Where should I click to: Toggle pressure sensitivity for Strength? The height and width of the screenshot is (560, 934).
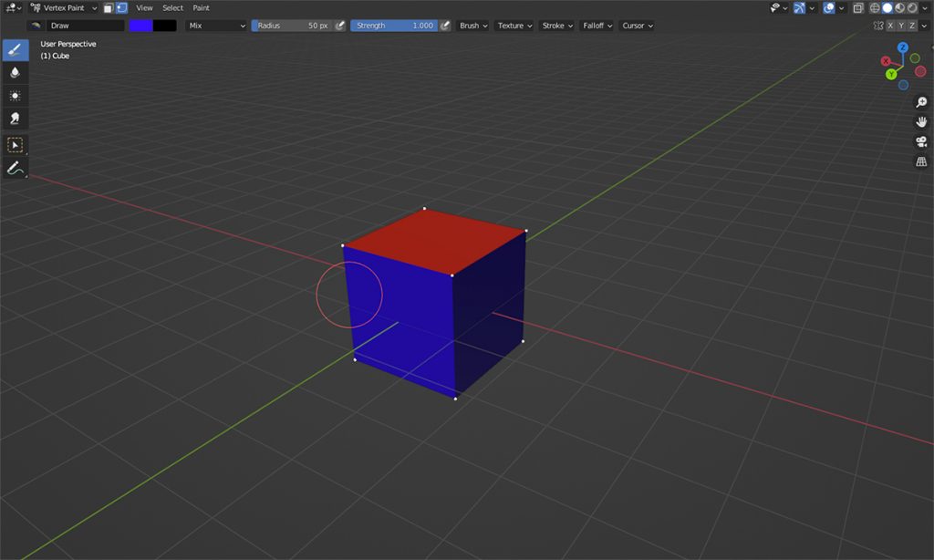tap(445, 26)
